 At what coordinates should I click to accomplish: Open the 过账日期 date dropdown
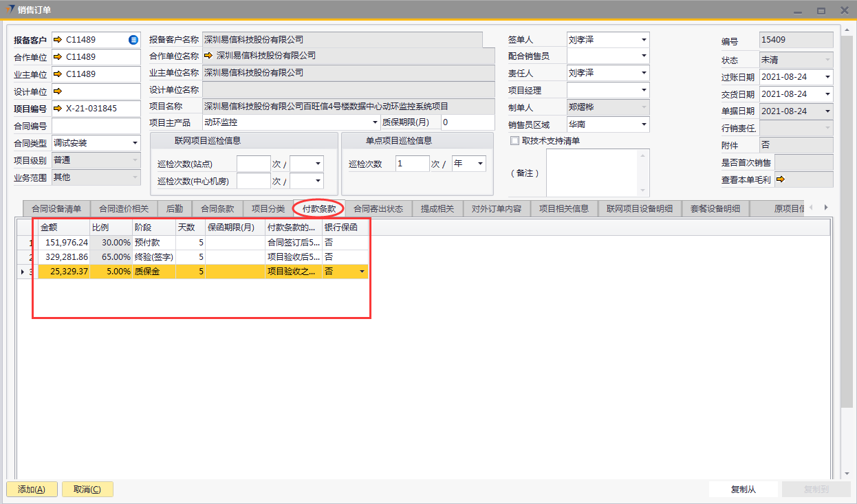(x=827, y=77)
